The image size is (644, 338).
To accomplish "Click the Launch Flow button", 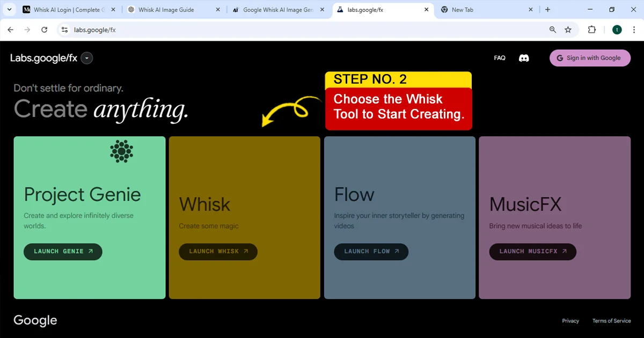I will click(x=371, y=252).
